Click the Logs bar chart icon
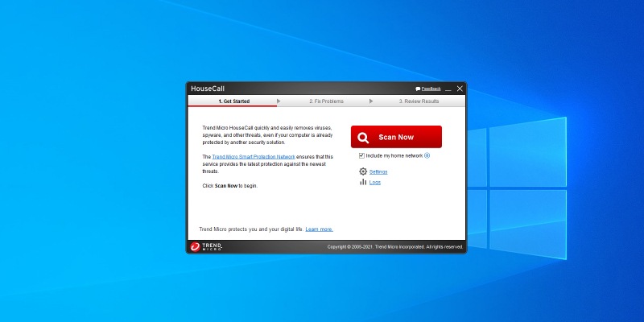 click(x=363, y=182)
